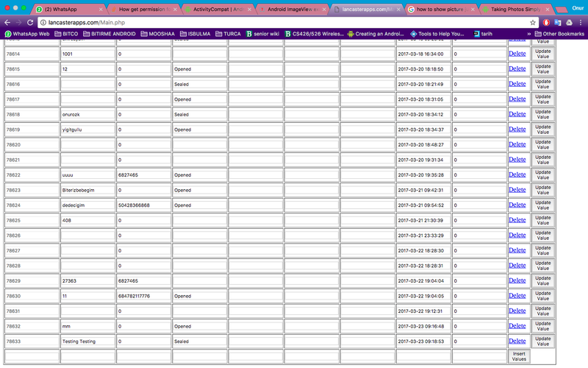Screen dimensions: 588x368
Task: Switch to the Taking Photos Simply tab
Action: click(x=516, y=9)
